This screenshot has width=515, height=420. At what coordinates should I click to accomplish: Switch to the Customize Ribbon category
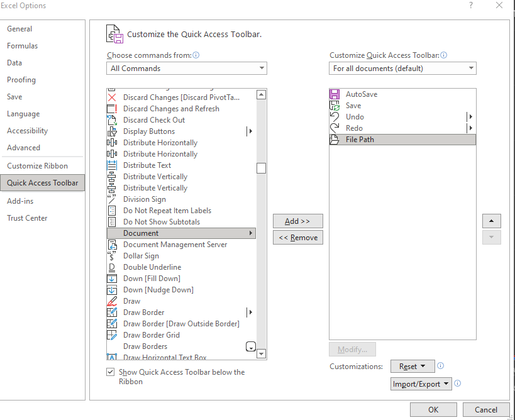[x=38, y=166]
